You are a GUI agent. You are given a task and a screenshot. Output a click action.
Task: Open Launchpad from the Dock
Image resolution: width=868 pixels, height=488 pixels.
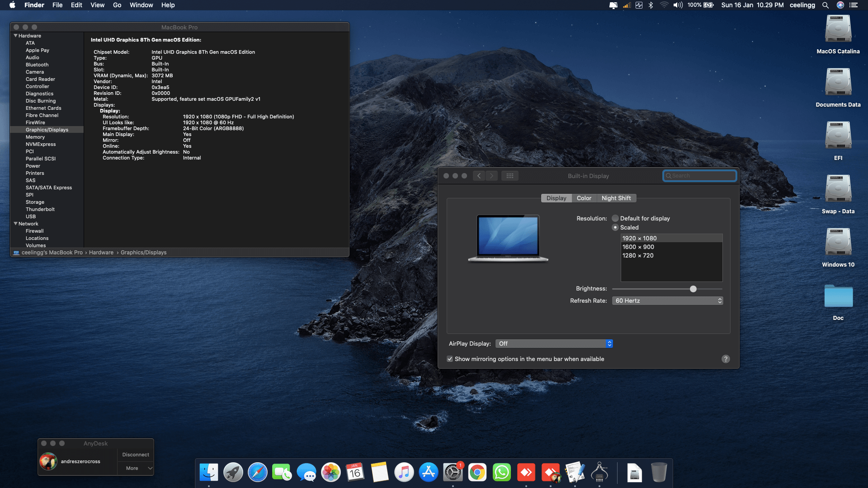(233, 472)
